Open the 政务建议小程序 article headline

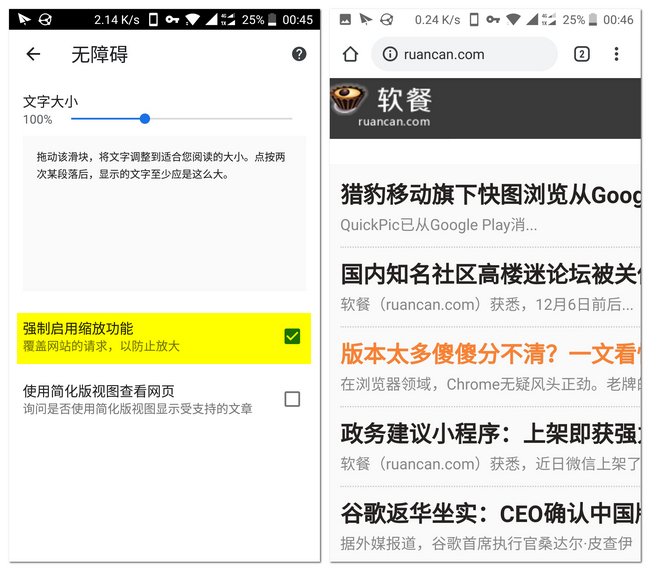(x=490, y=433)
